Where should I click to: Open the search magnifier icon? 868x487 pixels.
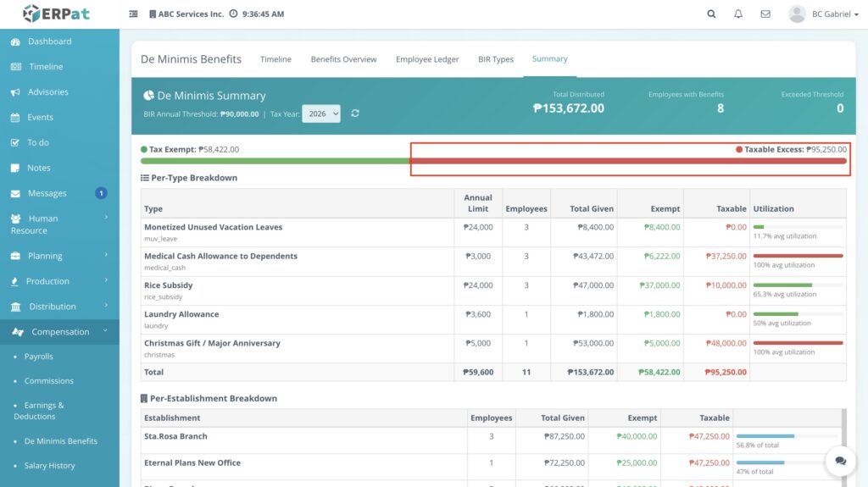(711, 14)
